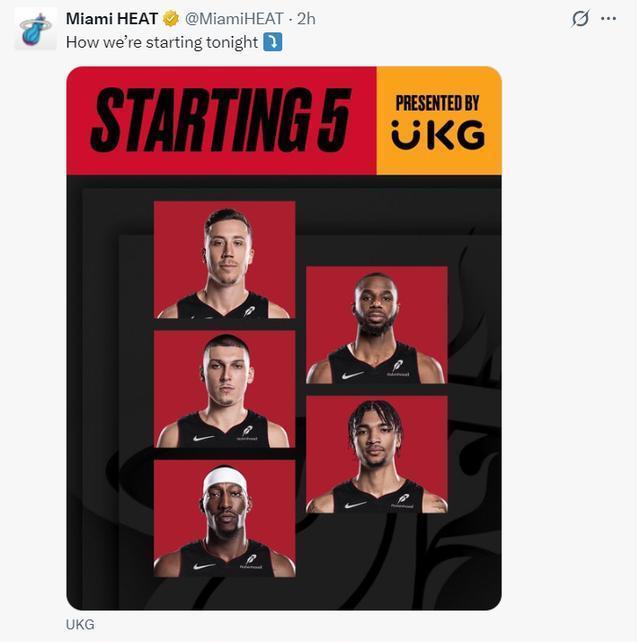Viewport: 640px width, 642px height.
Task: Open the three-dot more options menu
Action: (x=608, y=18)
